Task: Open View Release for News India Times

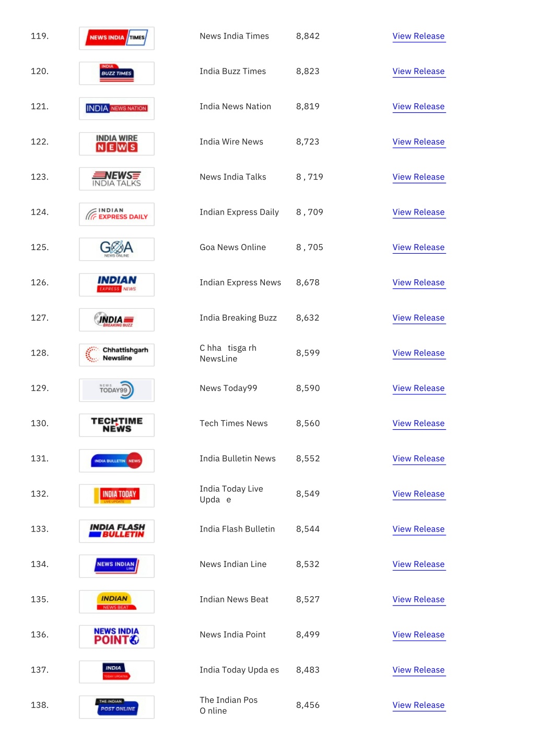Action: point(418,36)
